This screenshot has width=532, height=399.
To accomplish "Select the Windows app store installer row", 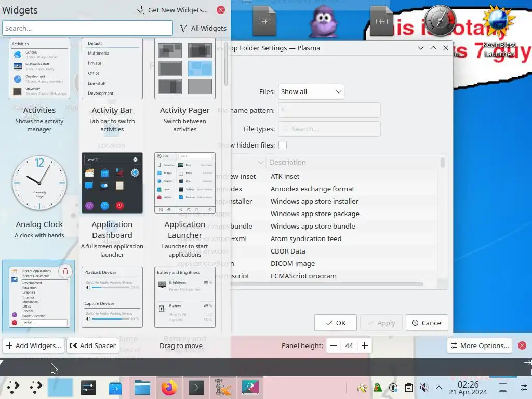I will [x=334, y=201].
